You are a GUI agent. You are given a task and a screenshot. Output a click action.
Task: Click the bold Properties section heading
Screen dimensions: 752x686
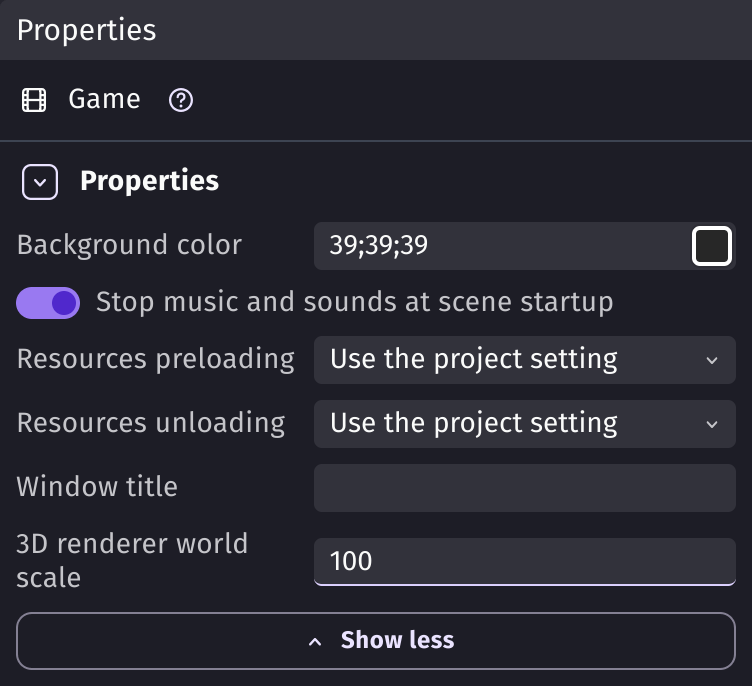coord(150,181)
